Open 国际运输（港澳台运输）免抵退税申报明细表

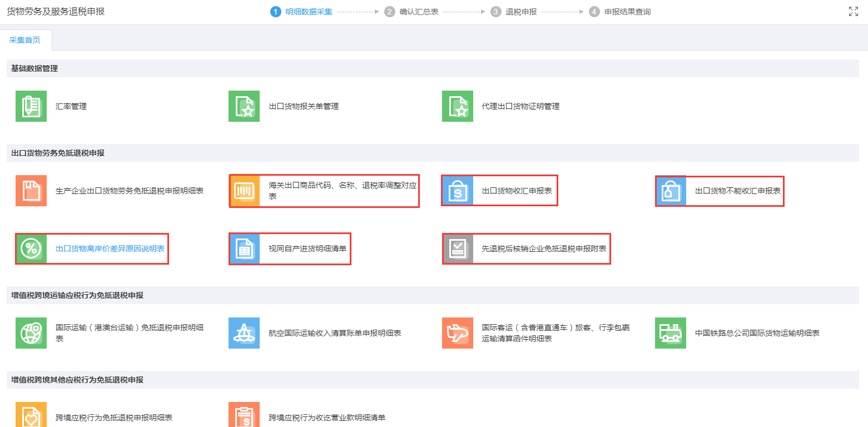[130, 333]
